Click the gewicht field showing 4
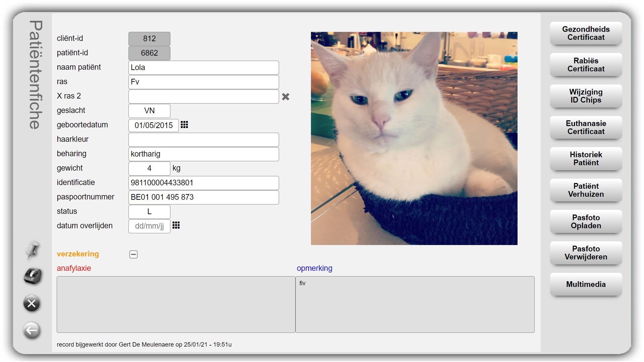 click(x=149, y=169)
